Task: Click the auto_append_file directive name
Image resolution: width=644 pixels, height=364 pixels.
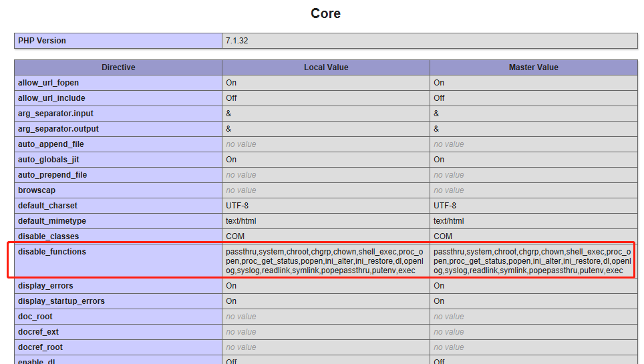Action: point(51,144)
